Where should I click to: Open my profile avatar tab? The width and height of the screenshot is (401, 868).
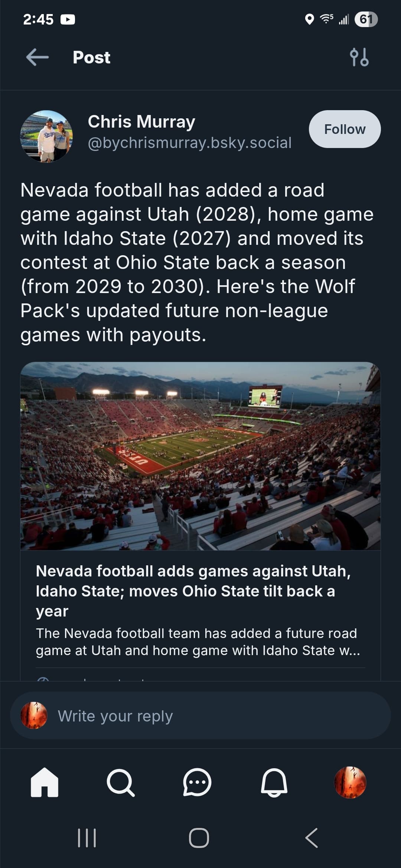[350, 782]
